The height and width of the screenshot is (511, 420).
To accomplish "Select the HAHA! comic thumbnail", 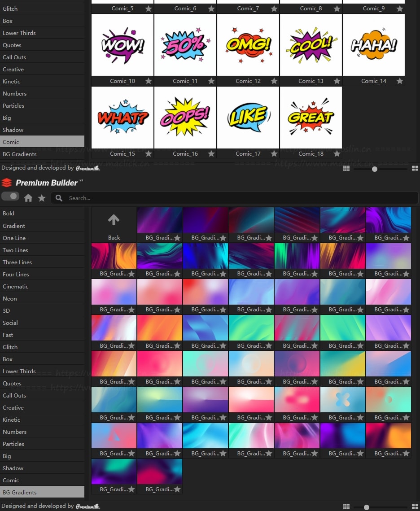I will (x=374, y=45).
